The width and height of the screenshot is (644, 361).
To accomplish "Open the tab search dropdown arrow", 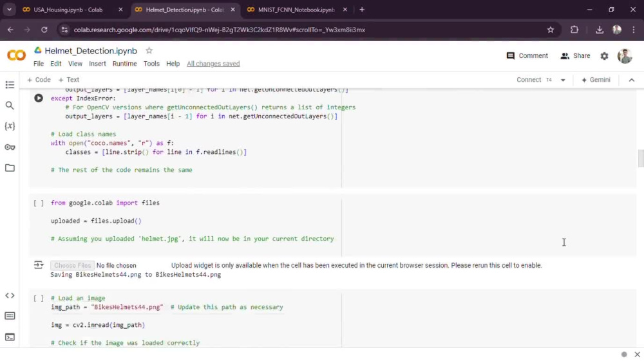I will (9, 10).
